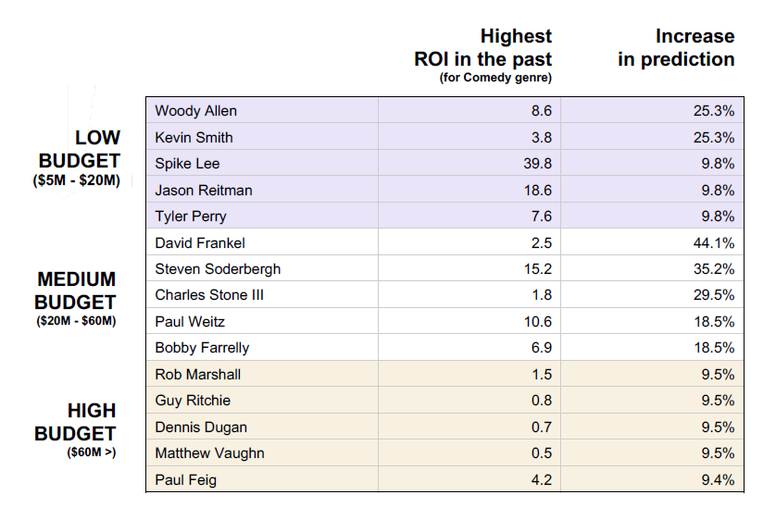Click the Woody Allen name cell
This screenshot has height=532, width=776.
[196, 111]
